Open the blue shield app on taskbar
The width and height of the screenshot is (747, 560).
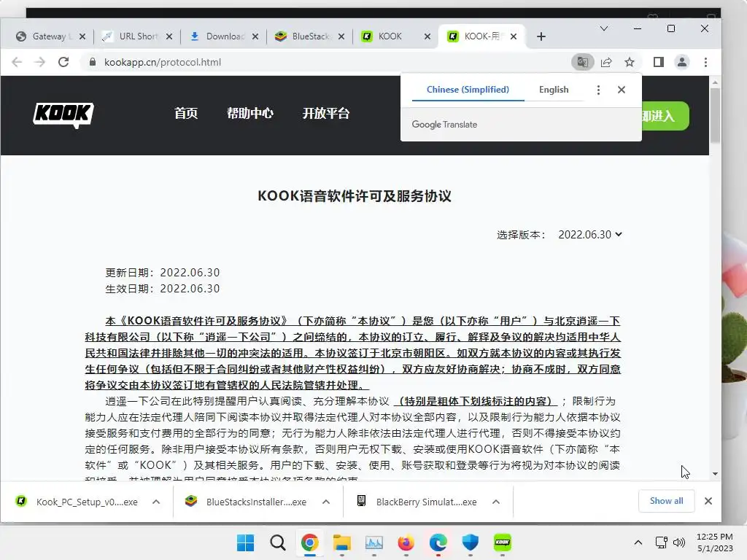click(471, 542)
